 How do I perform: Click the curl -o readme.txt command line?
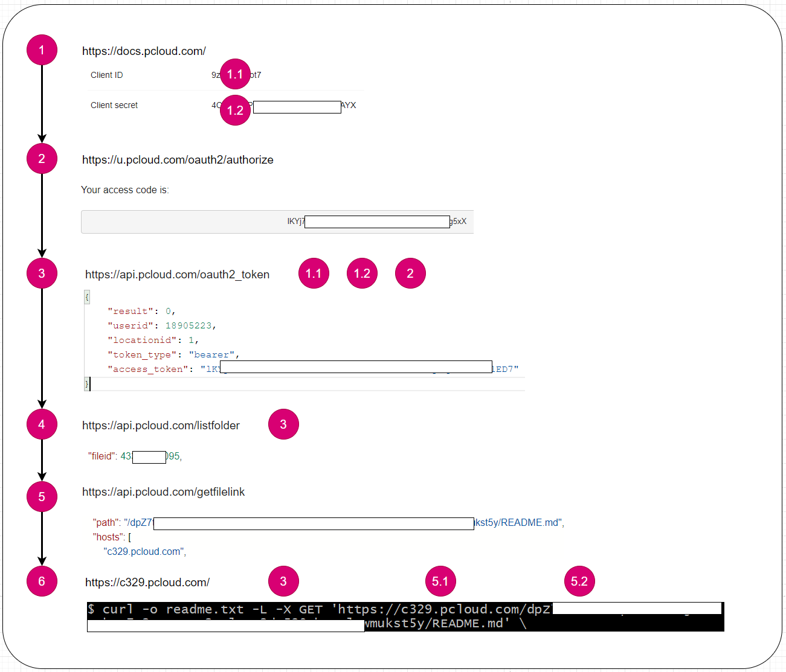click(319, 609)
